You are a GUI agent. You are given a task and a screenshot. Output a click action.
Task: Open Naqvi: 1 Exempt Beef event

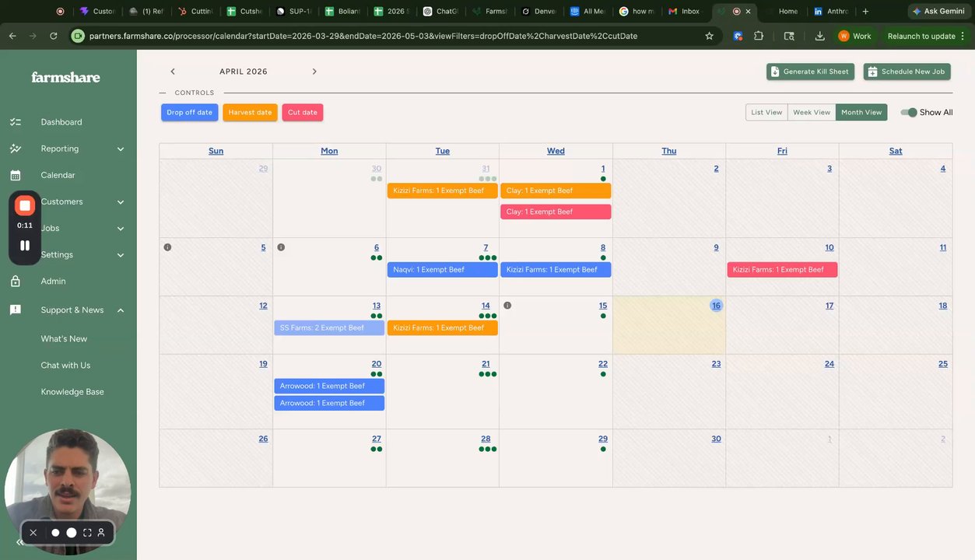click(x=442, y=270)
